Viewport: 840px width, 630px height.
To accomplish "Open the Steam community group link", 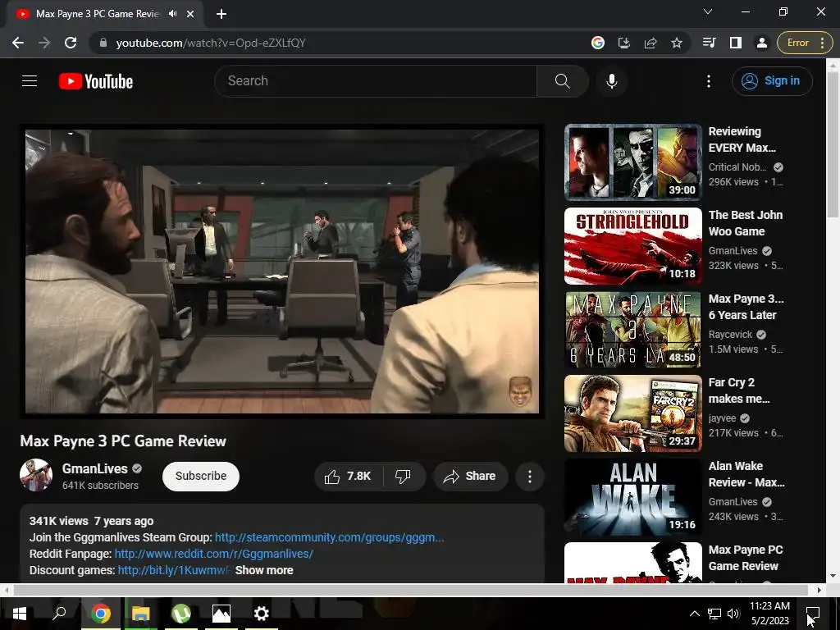I will [x=329, y=537].
